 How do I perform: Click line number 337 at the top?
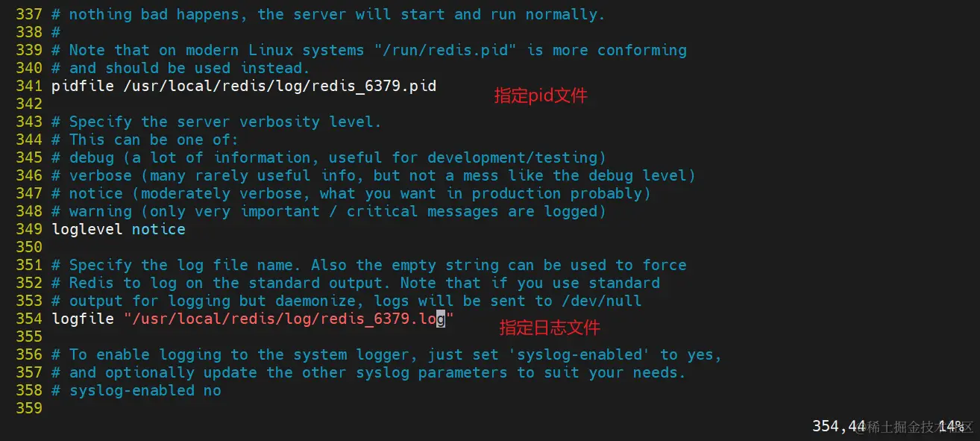tap(28, 14)
